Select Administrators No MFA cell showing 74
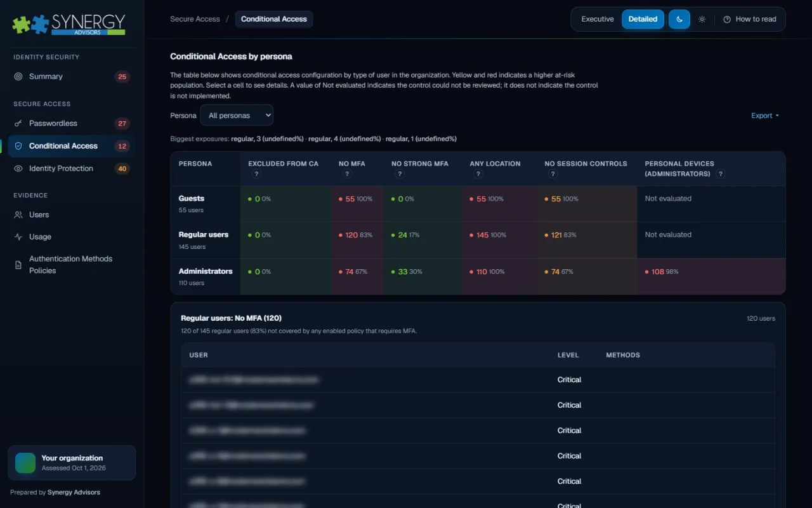 [357, 276]
